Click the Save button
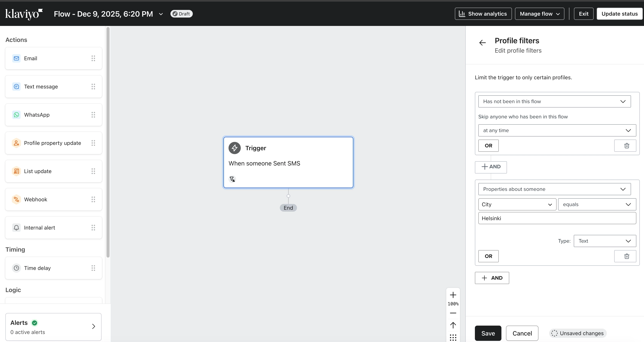The image size is (644, 342). 488,333
